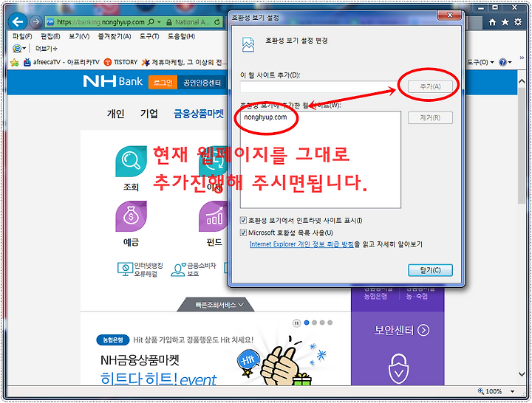Pause the banner slideshow
532x403 pixels.
point(296,323)
